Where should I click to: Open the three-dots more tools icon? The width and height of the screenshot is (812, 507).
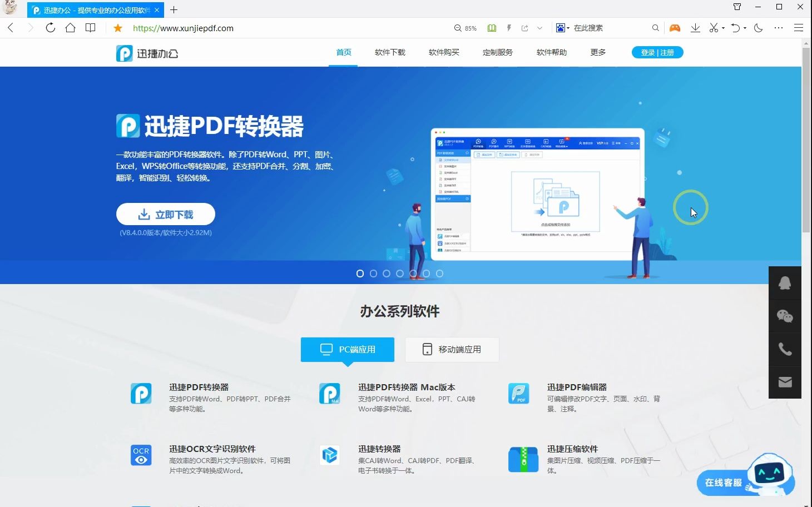point(778,28)
